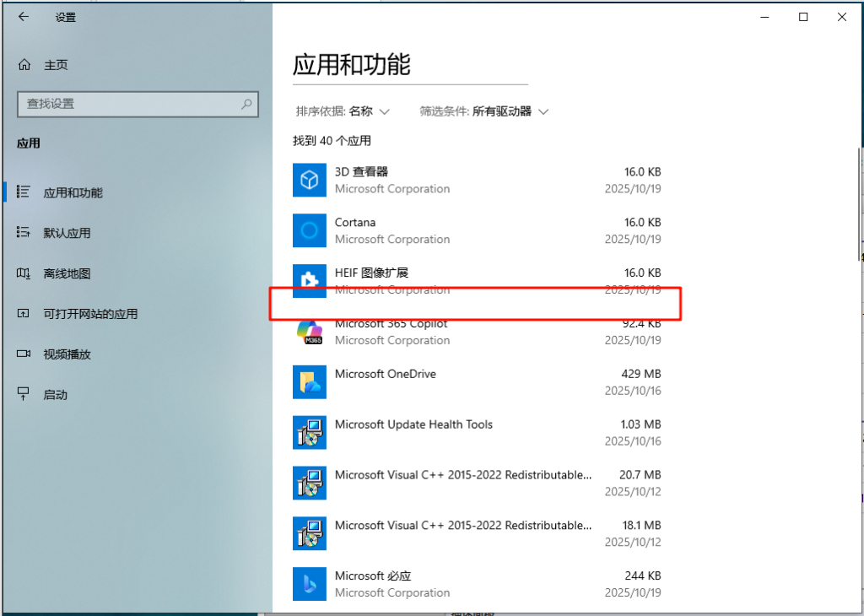The image size is (864, 616).
Task: Click the 3D 查看器 app icon
Action: click(309, 180)
